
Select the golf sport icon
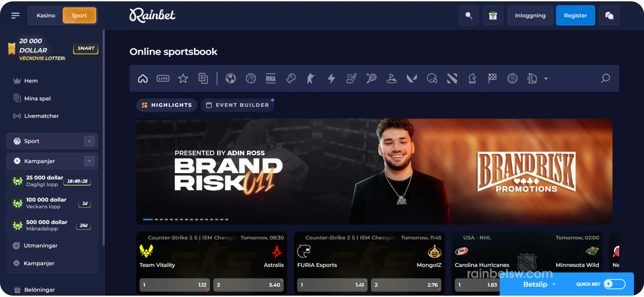click(x=392, y=79)
